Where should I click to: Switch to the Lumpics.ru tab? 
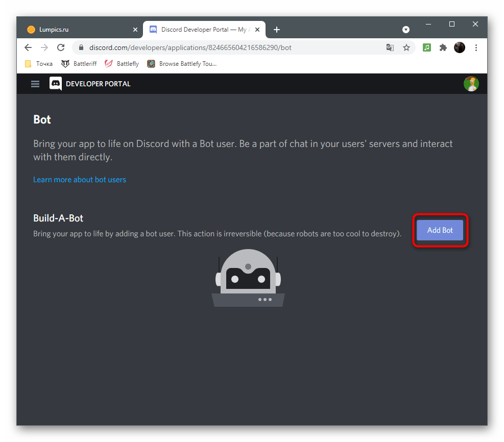tap(77, 29)
